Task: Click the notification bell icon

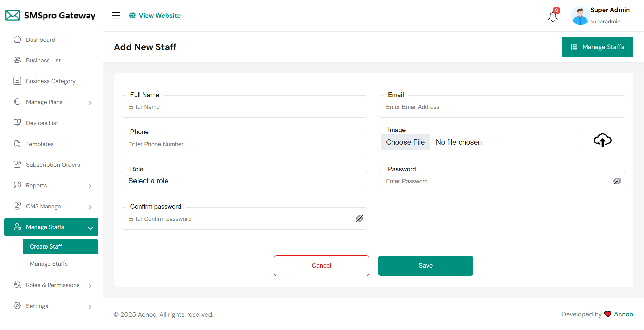Action: coord(553,16)
